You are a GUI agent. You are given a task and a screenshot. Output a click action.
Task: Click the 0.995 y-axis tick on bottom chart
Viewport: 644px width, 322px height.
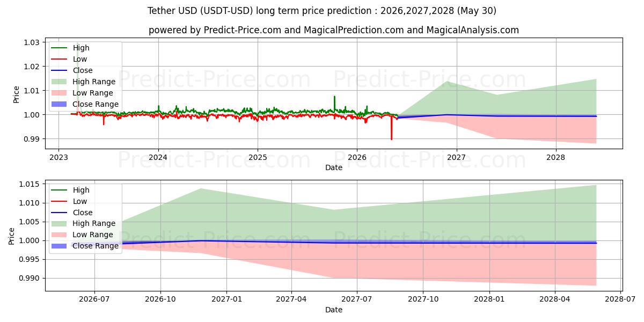[x=30, y=259]
